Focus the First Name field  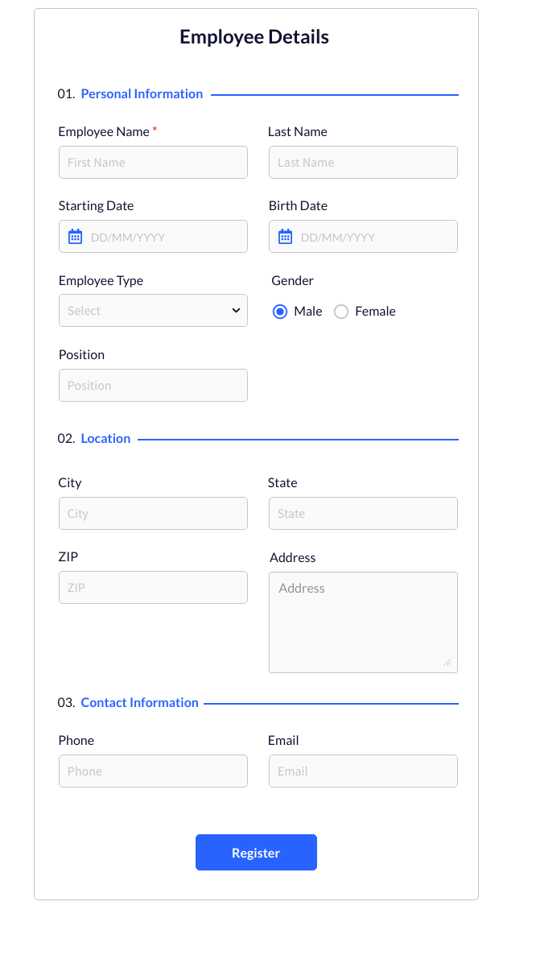[x=153, y=163]
